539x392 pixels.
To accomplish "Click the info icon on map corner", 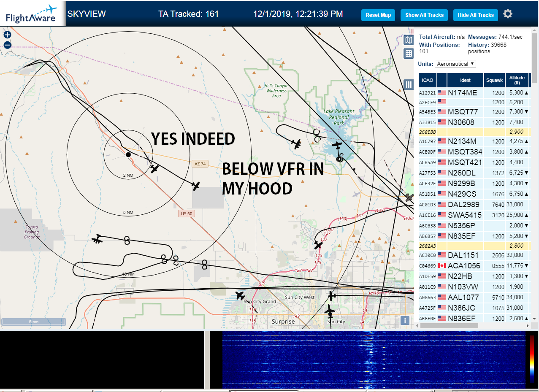I will pos(405,320).
